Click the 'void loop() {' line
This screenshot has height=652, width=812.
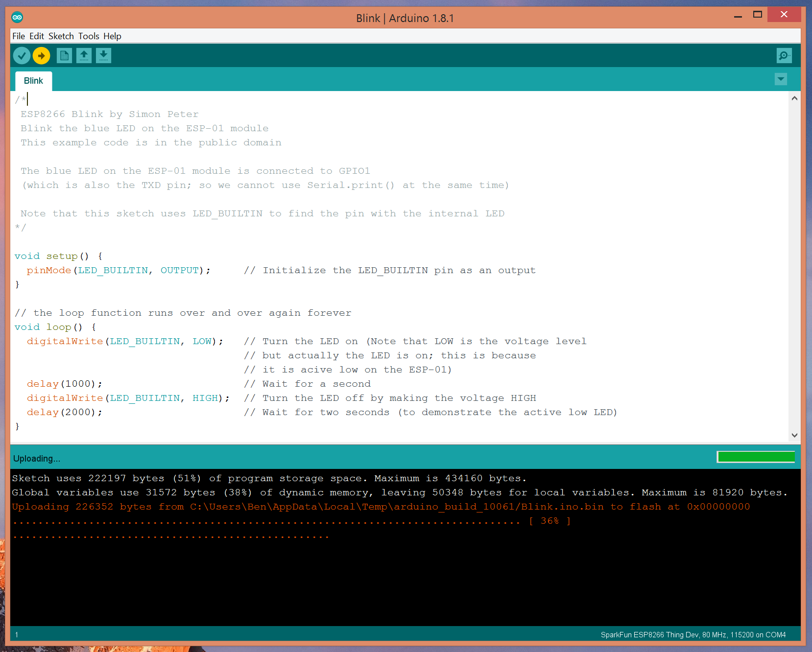(55, 327)
